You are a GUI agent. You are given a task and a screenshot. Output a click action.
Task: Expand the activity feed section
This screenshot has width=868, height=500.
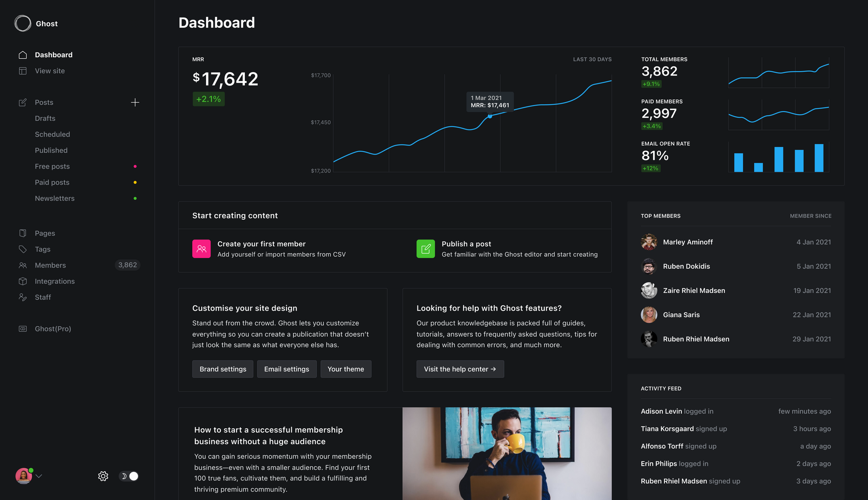(x=662, y=388)
